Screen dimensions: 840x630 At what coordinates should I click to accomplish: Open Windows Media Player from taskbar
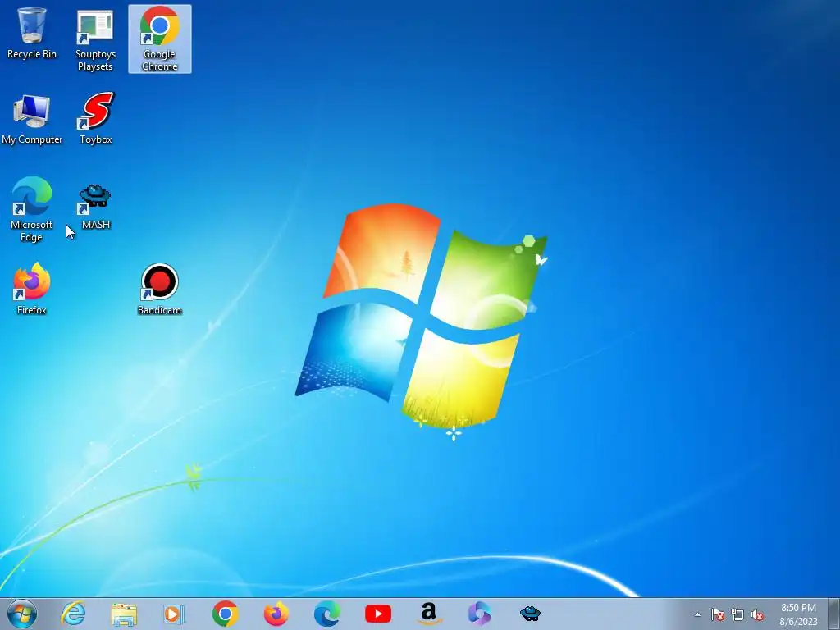coord(174,614)
